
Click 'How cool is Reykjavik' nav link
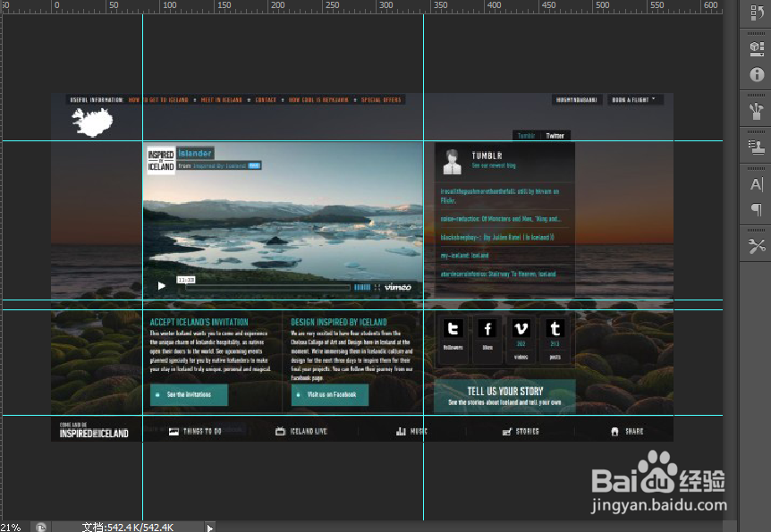click(318, 100)
